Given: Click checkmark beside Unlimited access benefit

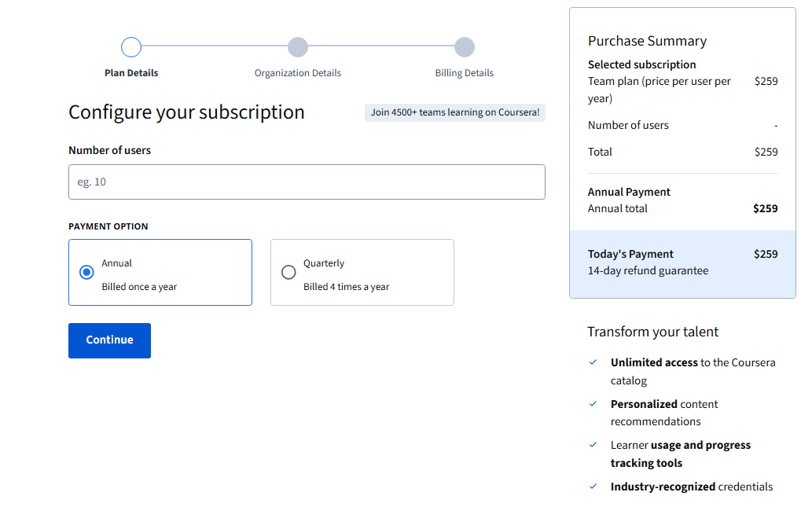Looking at the screenshot, I should [593, 362].
